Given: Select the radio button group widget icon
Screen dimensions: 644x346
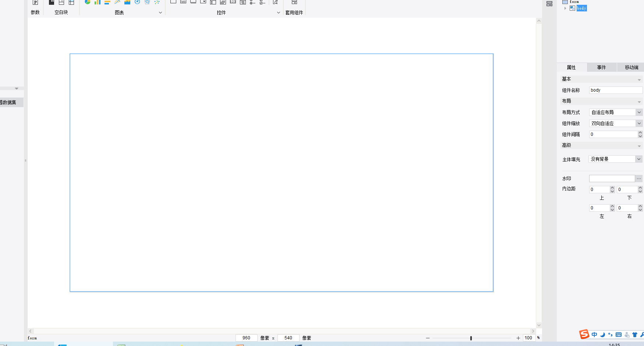Looking at the screenshot, I should point(252,2).
